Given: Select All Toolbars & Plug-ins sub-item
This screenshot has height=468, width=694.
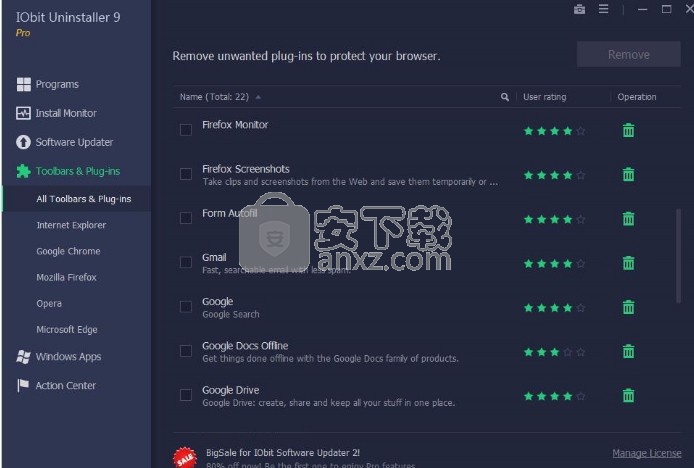Looking at the screenshot, I should [76, 199].
